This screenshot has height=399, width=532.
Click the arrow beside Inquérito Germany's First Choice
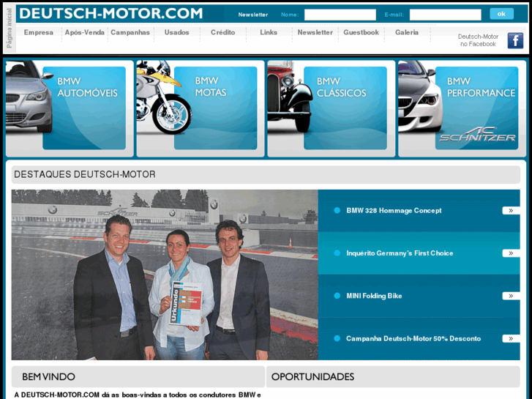pyautogui.click(x=511, y=253)
